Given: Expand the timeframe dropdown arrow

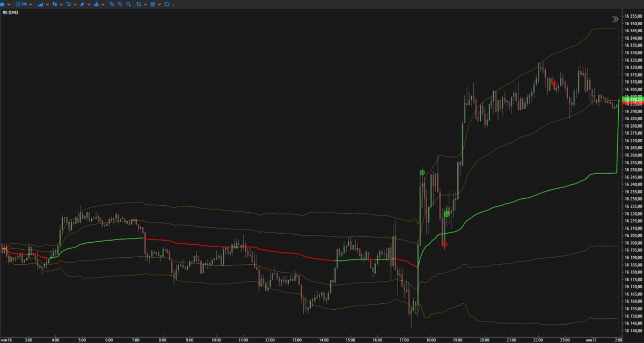Looking at the screenshot, I should [31, 4].
